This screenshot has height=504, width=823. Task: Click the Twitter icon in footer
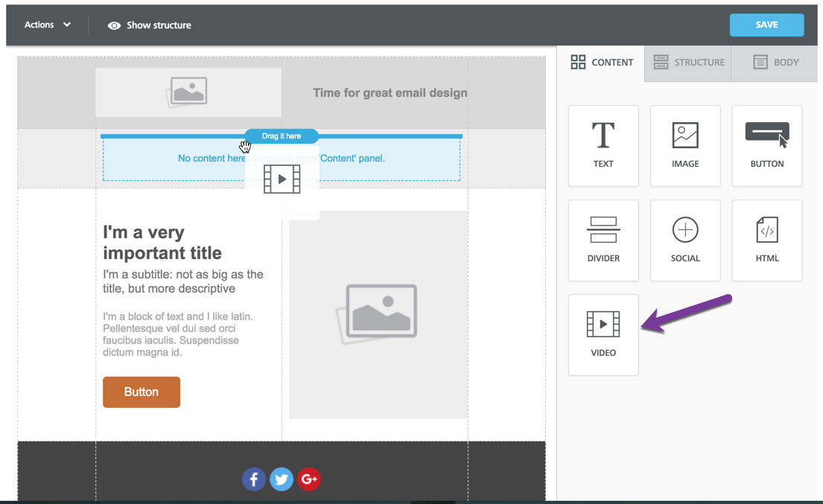pos(282,479)
